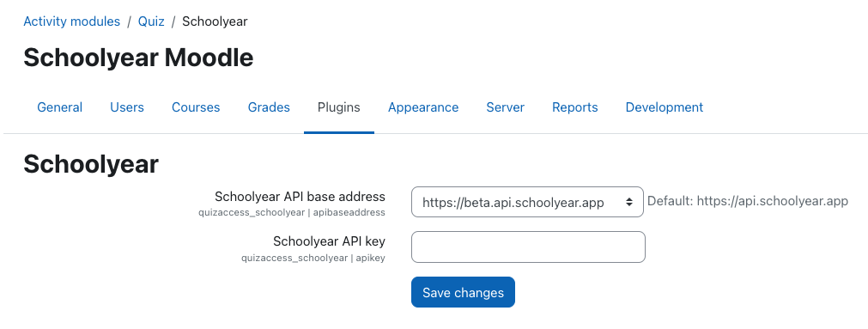Image resolution: width=868 pixels, height=329 pixels.
Task: Go to the Quiz breadcrumb link
Action: pos(151,21)
